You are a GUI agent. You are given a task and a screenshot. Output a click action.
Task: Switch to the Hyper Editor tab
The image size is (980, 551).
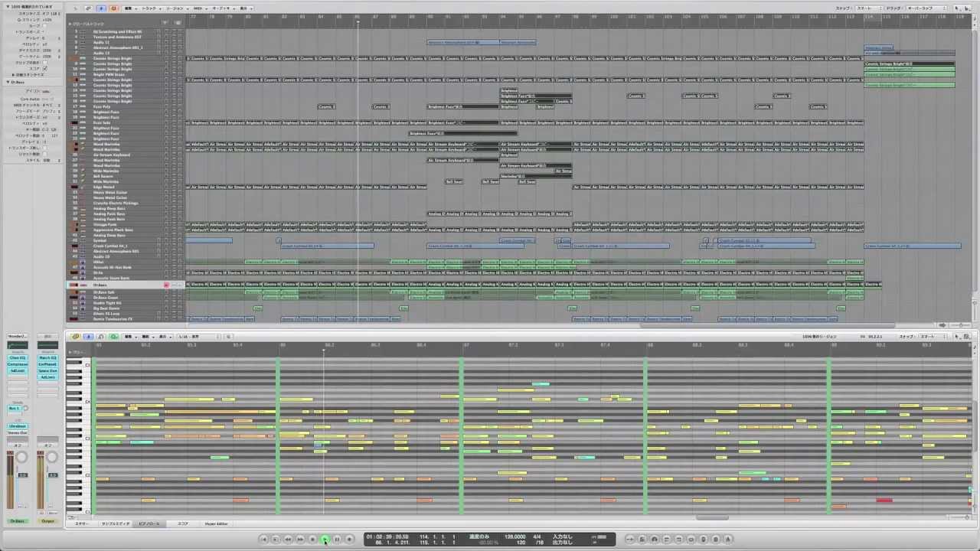[217, 523]
